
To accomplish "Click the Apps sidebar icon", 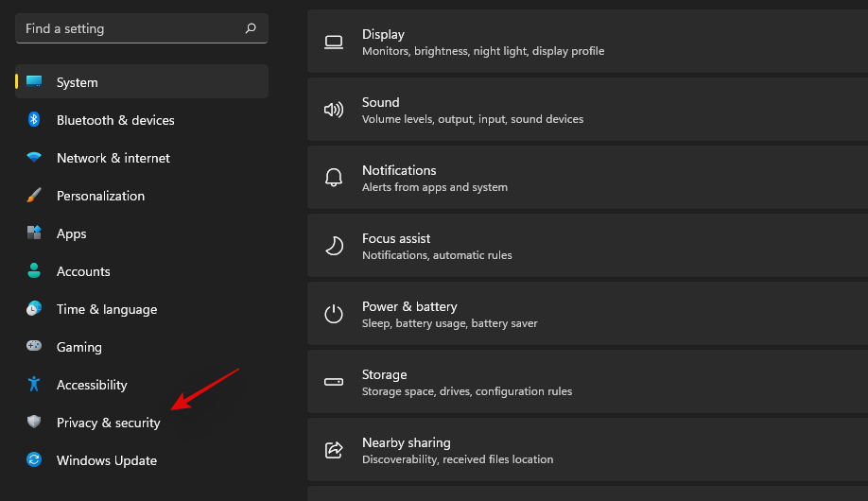I will [x=34, y=233].
